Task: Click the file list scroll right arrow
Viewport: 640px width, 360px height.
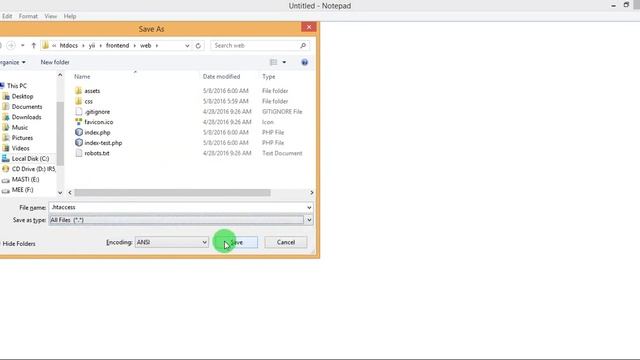Action: tap(312, 193)
